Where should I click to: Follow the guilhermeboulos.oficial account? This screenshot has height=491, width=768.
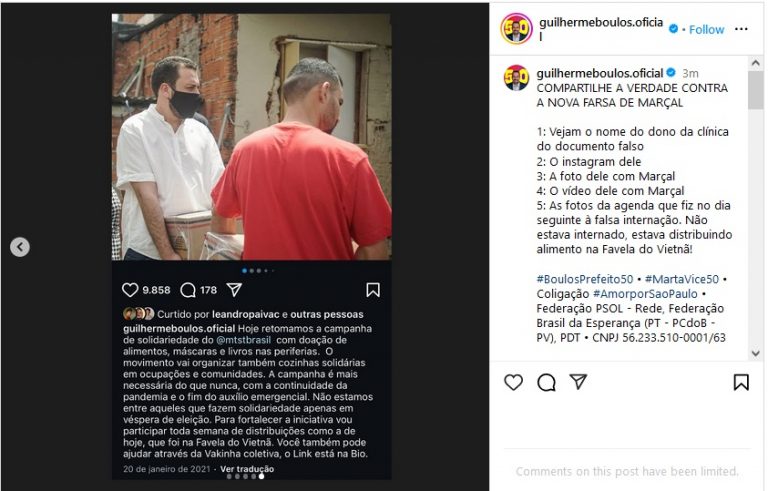click(706, 29)
